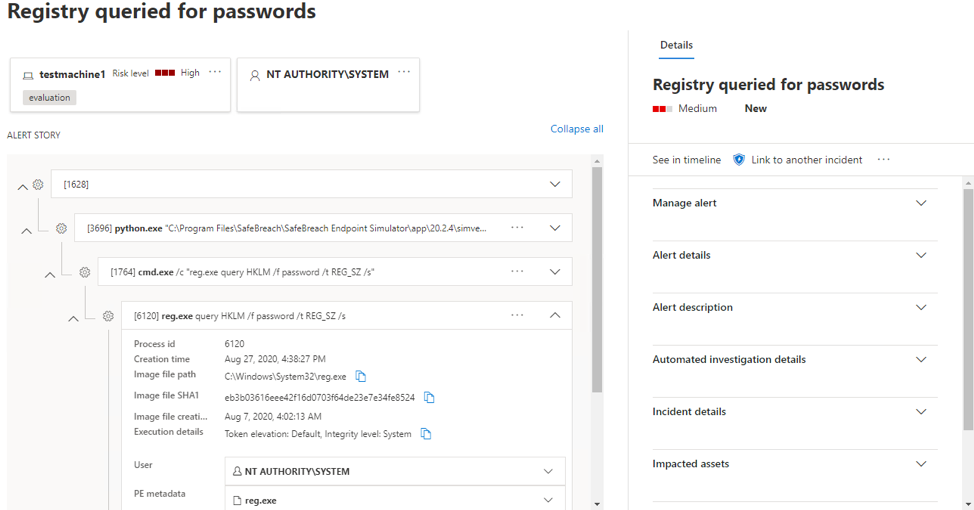Collapse the tree node for process 1628

(x=22, y=186)
